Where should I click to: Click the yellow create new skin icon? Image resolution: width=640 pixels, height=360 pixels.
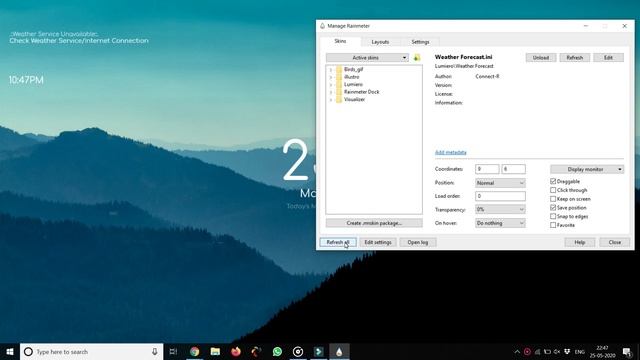tap(417, 58)
